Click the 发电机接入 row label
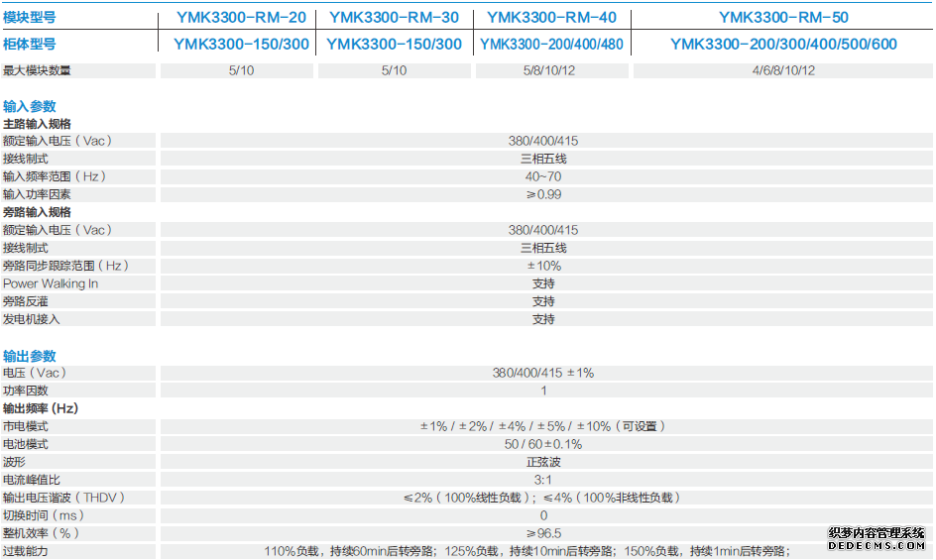The image size is (936, 560). pos(32,319)
